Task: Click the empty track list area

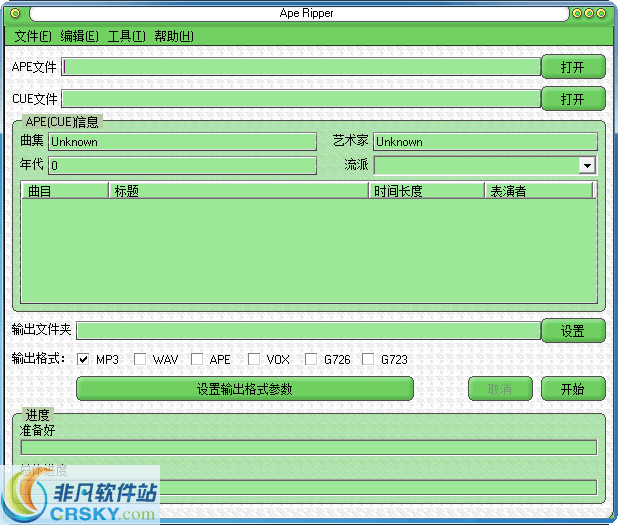Action: pyautogui.click(x=309, y=251)
